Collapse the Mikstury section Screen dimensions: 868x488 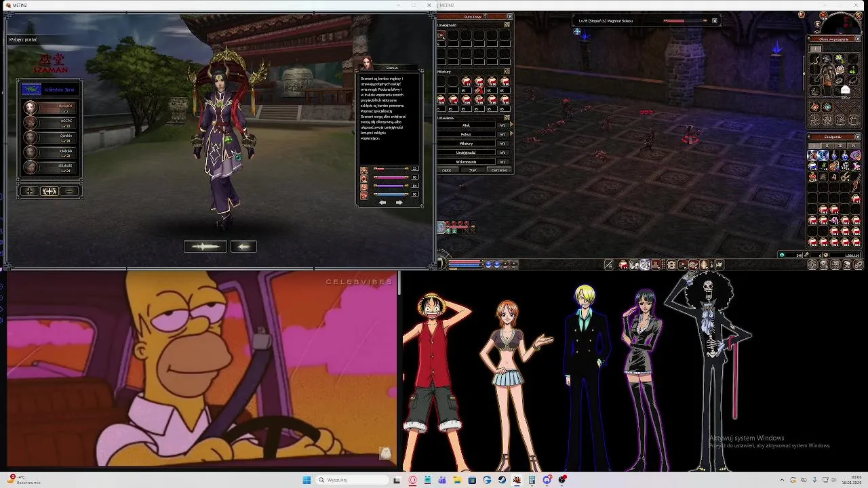pos(507,71)
